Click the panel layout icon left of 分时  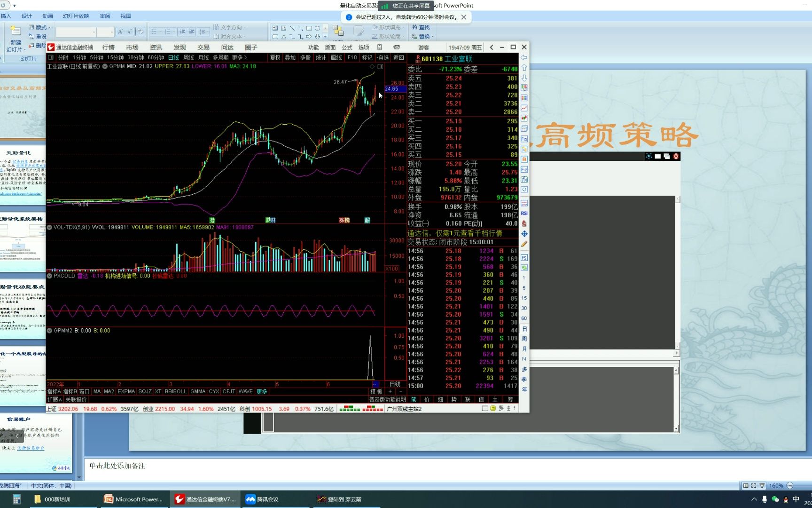coord(51,57)
